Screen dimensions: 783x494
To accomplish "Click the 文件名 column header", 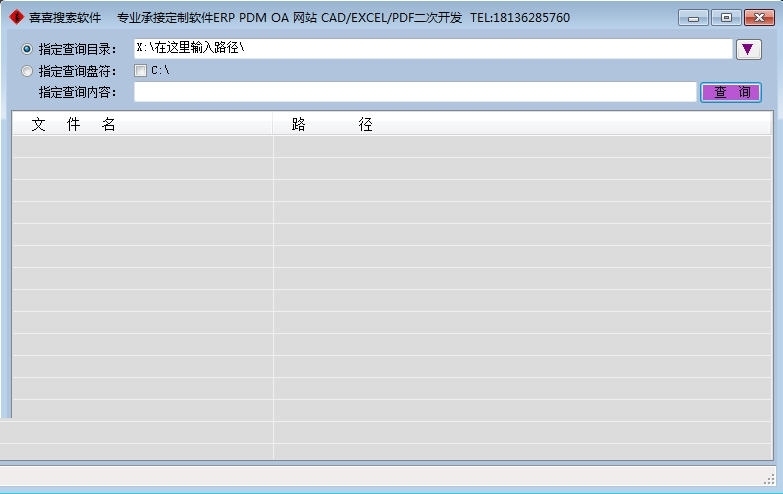I will click(x=142, y=123).
